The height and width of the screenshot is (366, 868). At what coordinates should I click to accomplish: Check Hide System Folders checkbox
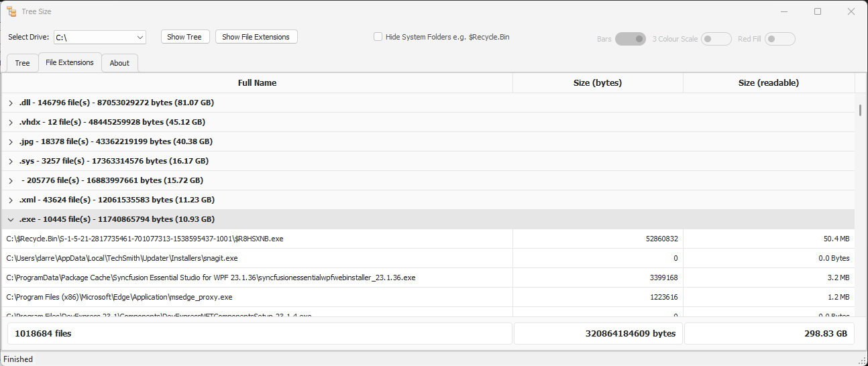378,37
